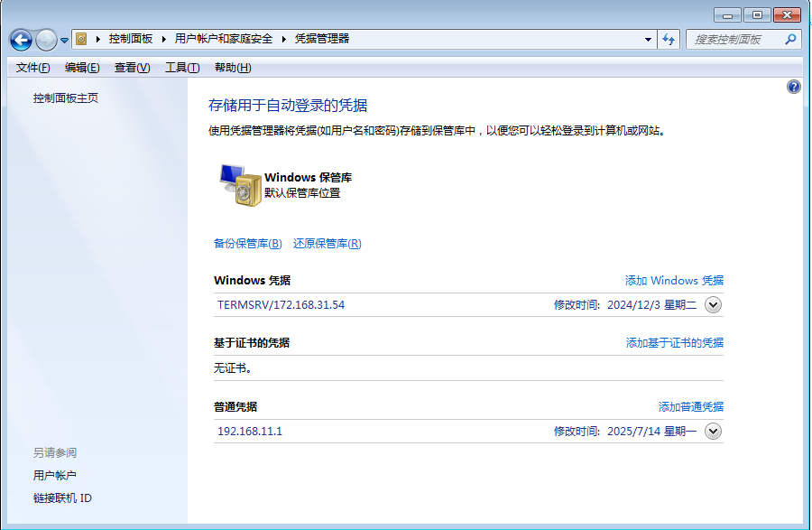Image resolution: width=812 pixels, height=530 pixels.
Task: Open the 工具(T) menu
Action: click(182, 68)
